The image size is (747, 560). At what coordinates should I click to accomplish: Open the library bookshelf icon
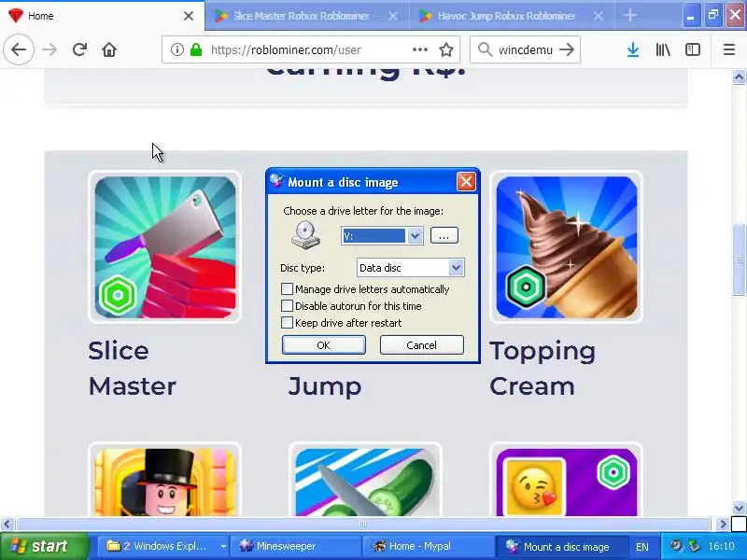click(x=663, y=49)
